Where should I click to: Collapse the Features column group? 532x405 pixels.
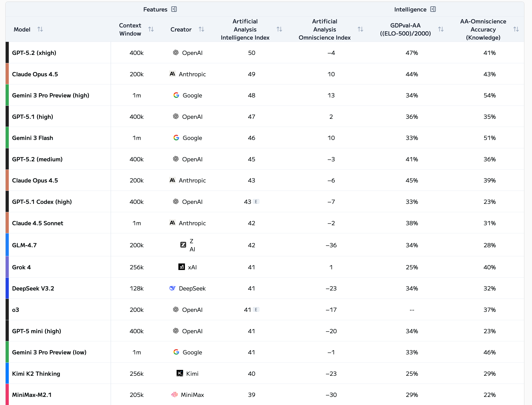coord(174,9)
